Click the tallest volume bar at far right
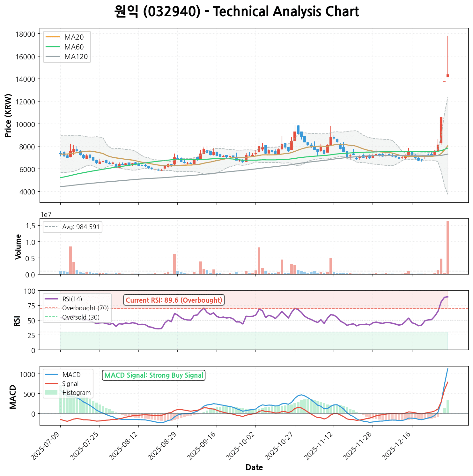 (448, 247)
